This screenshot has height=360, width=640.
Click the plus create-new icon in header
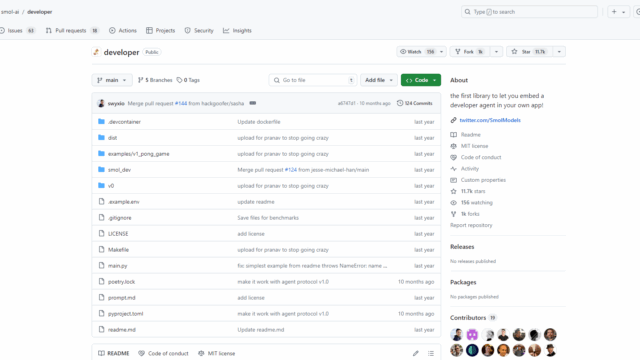(614, 12)
